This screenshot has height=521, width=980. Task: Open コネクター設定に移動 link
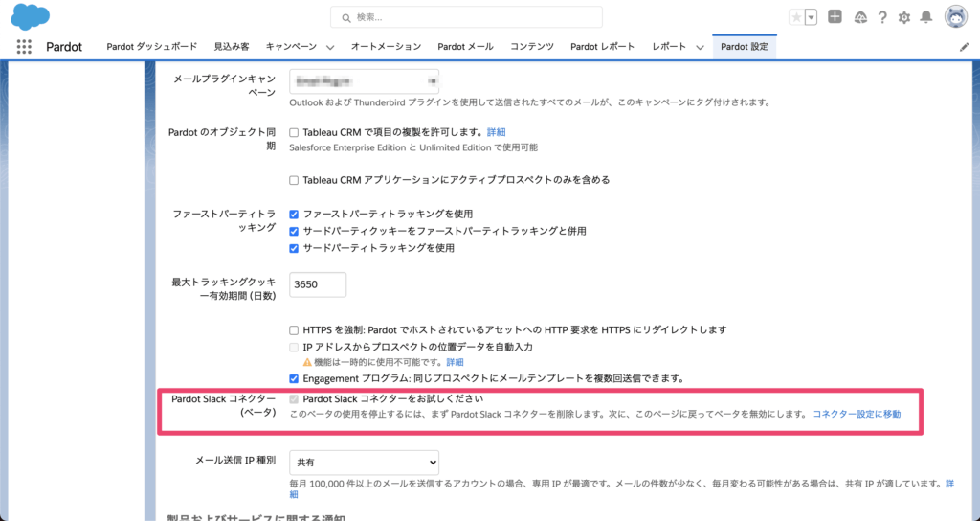pyautogui.click(x=857, y=414)
